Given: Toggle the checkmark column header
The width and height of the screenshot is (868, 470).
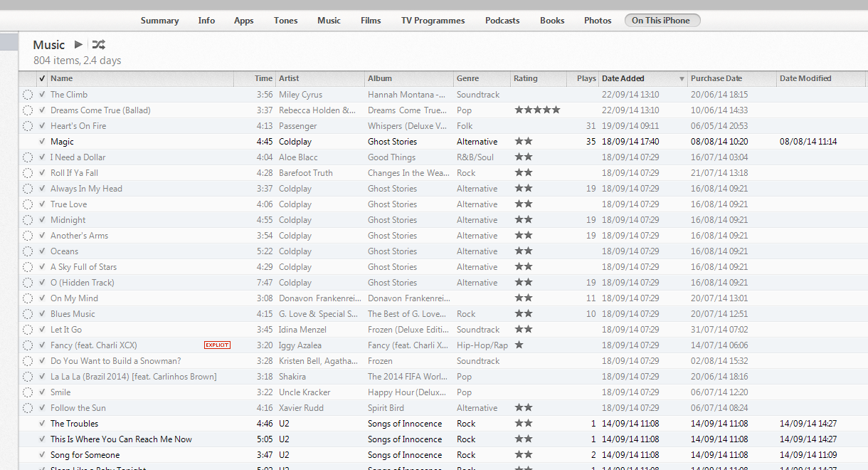Looking at the screenshot, I should [x=42, y=78].
